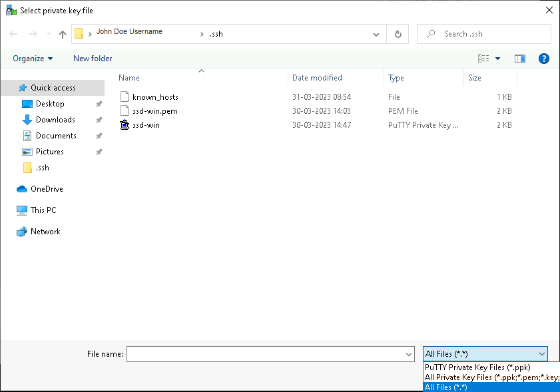Expand the address bar history dropdown
The width and height of the screenshot is (560, 392).
tap(376, 33)
